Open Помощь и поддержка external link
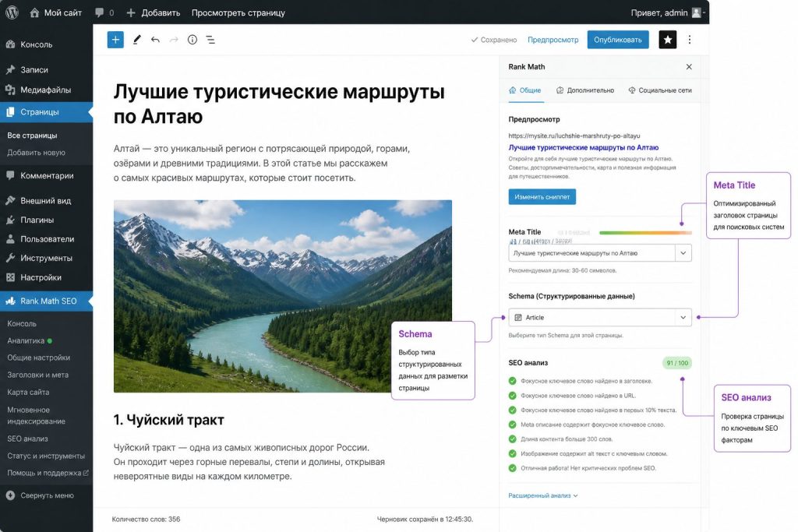 (48, 473)
